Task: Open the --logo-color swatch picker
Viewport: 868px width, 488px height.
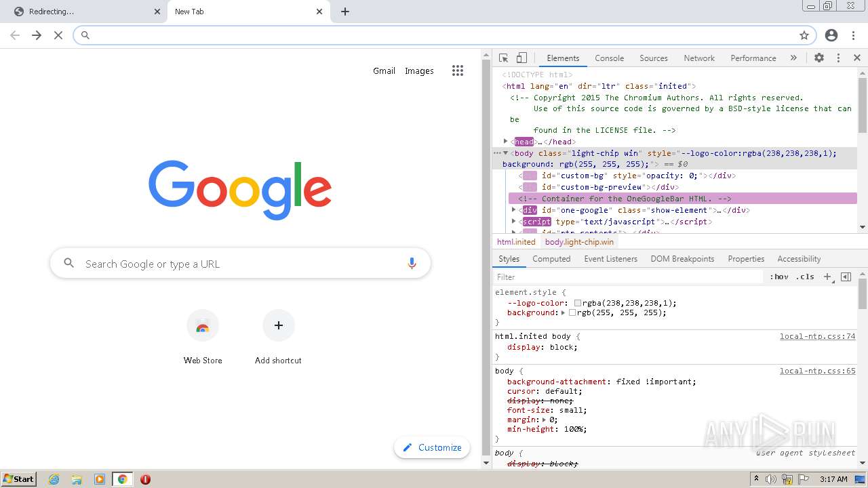Action: tap(578, 303)
